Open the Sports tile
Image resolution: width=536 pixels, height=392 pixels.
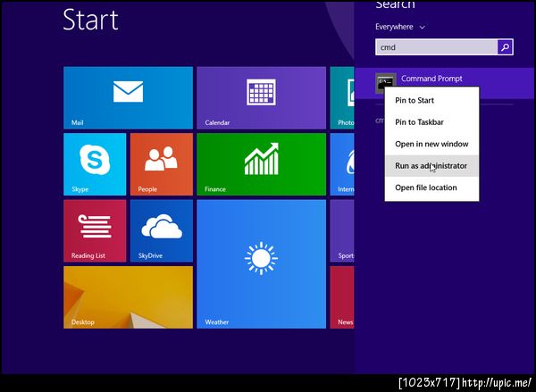(342, 230)
